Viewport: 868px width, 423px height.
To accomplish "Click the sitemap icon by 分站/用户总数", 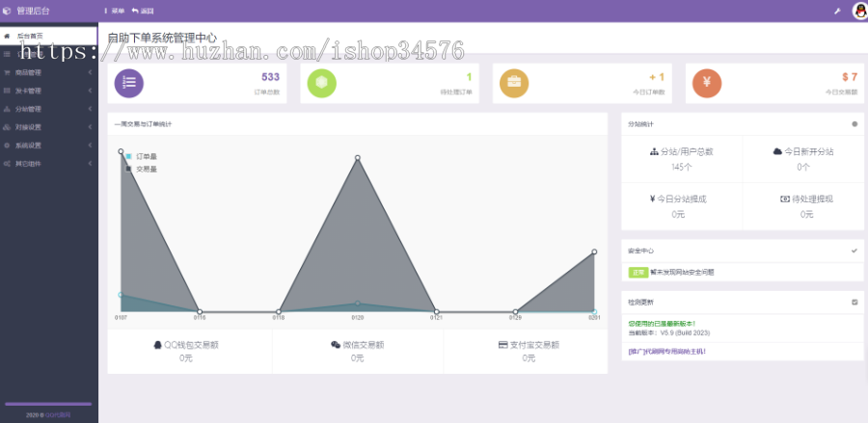I will (654, 152).
